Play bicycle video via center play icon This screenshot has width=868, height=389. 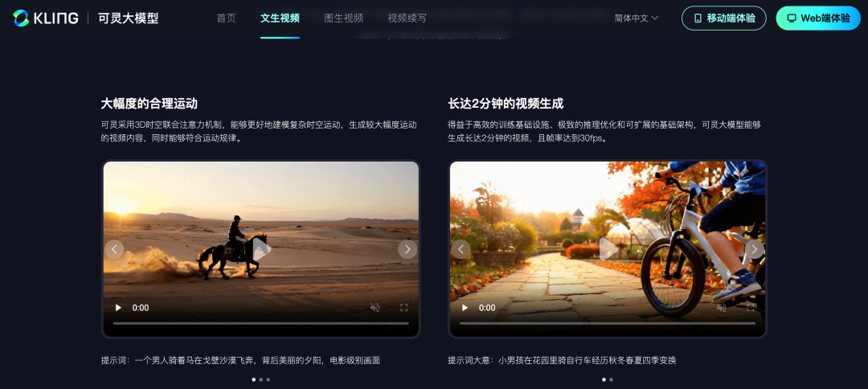tap(608, 249)
